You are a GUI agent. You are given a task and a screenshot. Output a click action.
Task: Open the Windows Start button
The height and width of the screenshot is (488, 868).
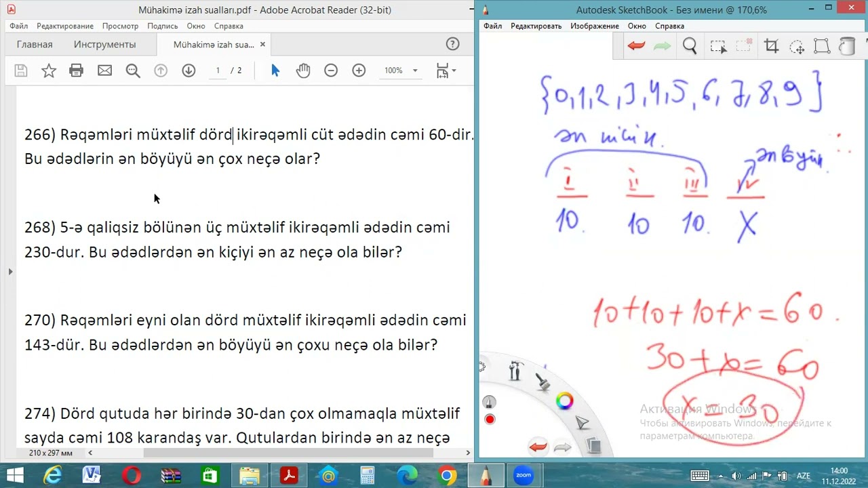point(14,475)
